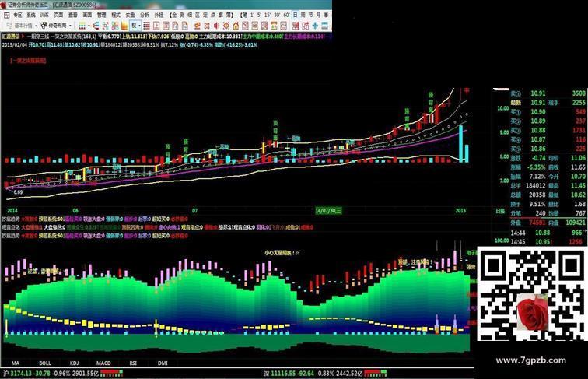Select the 月 monthly period
The image size is (588, 379).
(318, 15)
